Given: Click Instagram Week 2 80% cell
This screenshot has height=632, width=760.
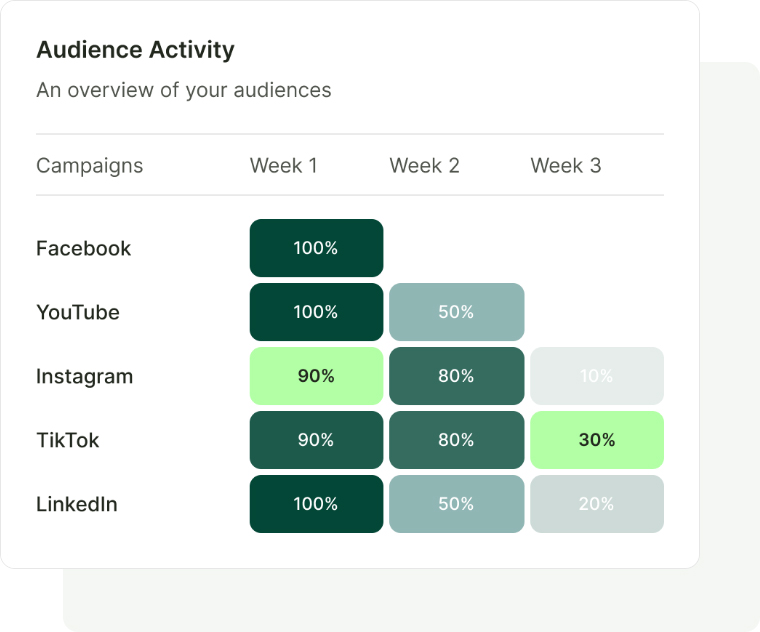Looking at the screenshot, I should (456, 376).
